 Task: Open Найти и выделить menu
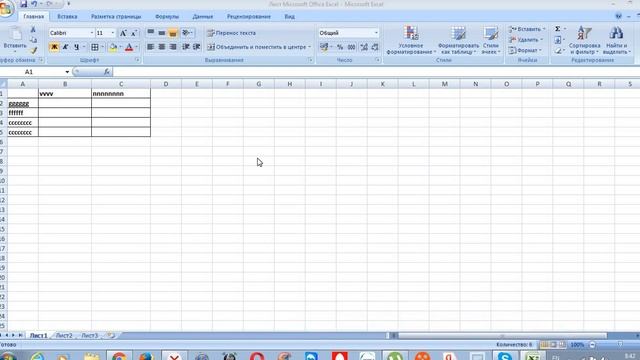[x=616, y=40]
